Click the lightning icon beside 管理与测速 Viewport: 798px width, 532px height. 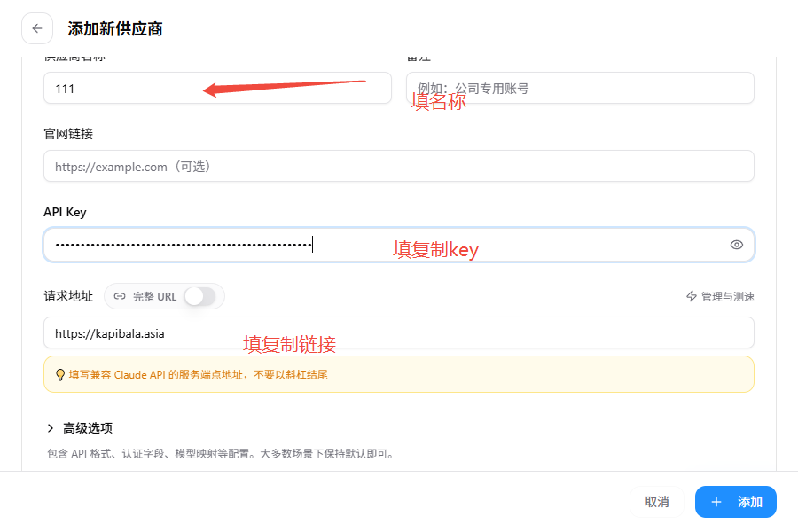(x=691, y=296)
